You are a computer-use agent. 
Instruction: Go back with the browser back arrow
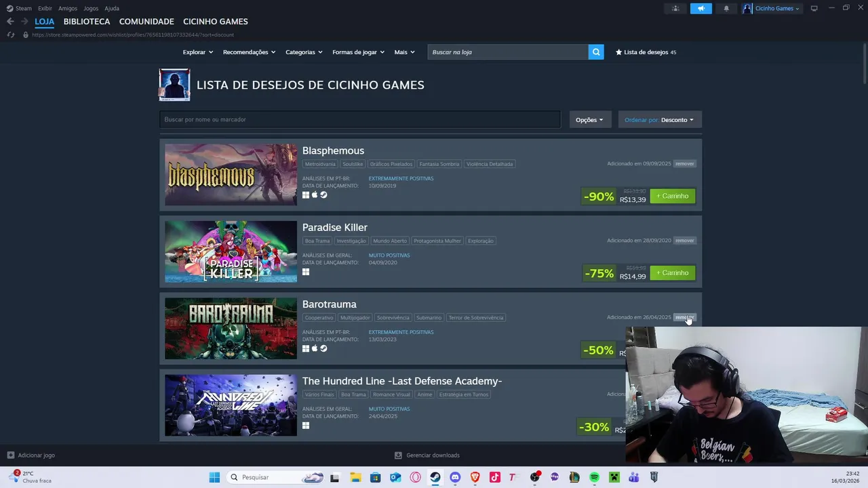click(x=10, y=22)
